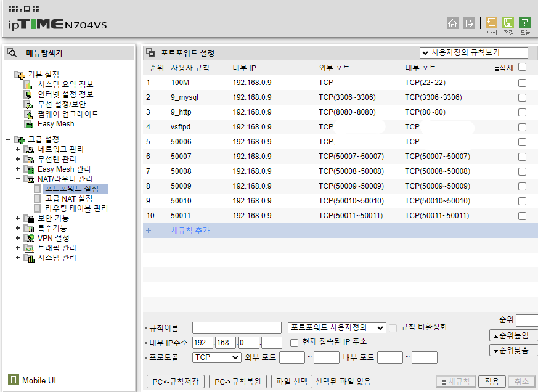Select all rules with 삭제 header checkbox
This screenshot has height=392, width=538.
pyautogui.click(x=522, y=67)
